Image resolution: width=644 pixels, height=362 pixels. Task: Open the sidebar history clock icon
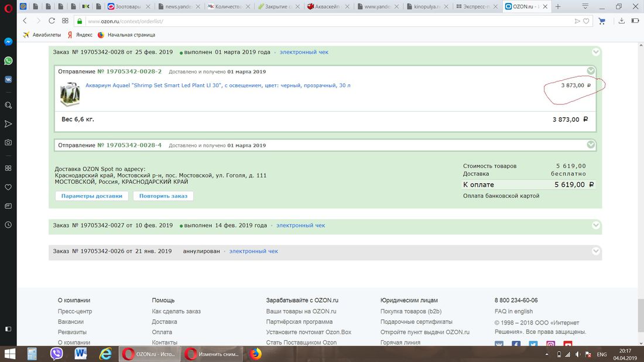(8, 225)
